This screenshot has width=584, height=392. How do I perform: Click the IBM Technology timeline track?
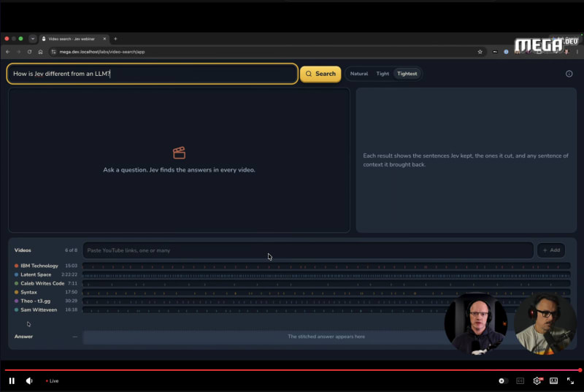pyautogui.click(x=326, y=266)
